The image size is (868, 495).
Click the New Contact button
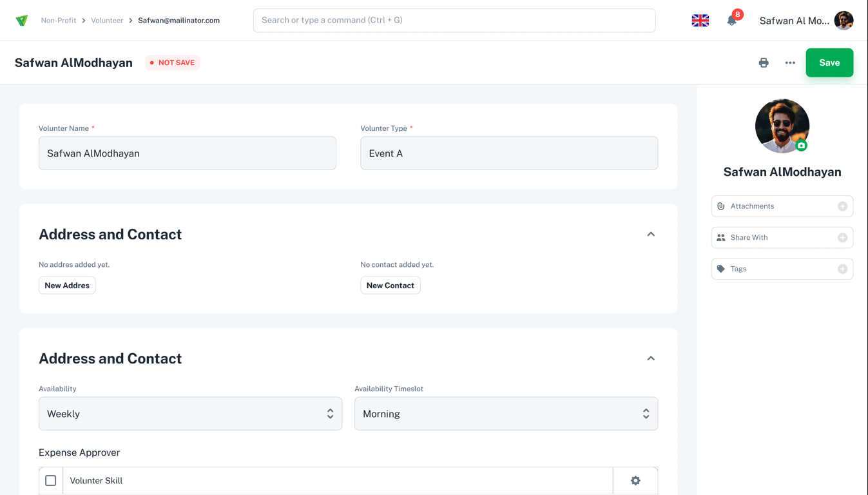(391, 286)
